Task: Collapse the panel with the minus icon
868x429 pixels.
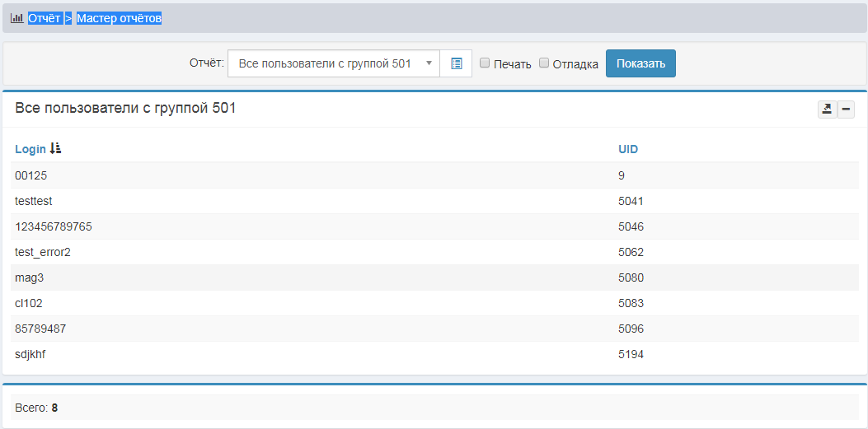Action: coord(846,110)
